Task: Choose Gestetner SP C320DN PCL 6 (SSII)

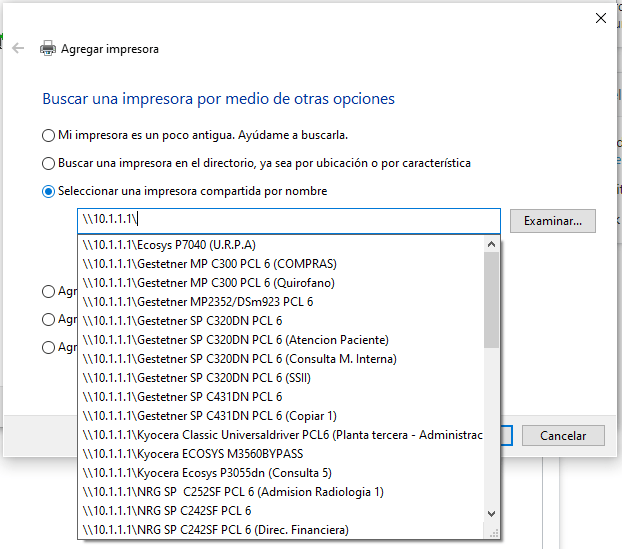Action: (x=281, y=378)
